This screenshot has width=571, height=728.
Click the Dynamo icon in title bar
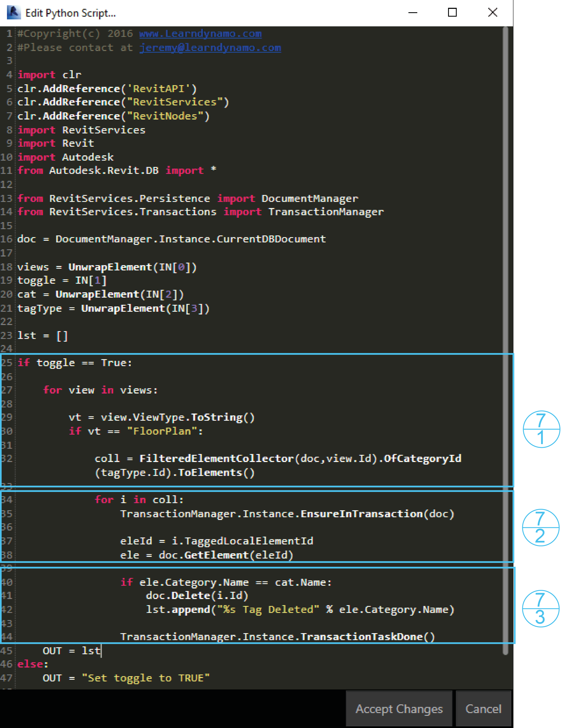14,13
